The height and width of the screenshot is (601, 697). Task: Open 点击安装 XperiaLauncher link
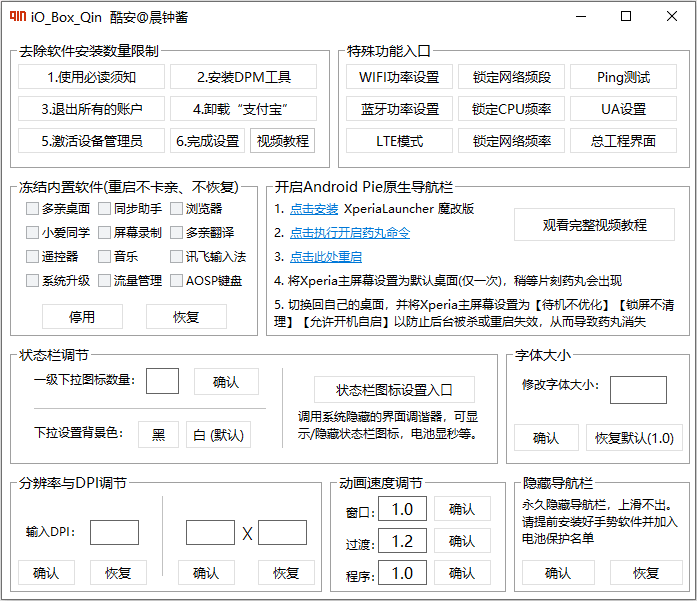point(314,209)
